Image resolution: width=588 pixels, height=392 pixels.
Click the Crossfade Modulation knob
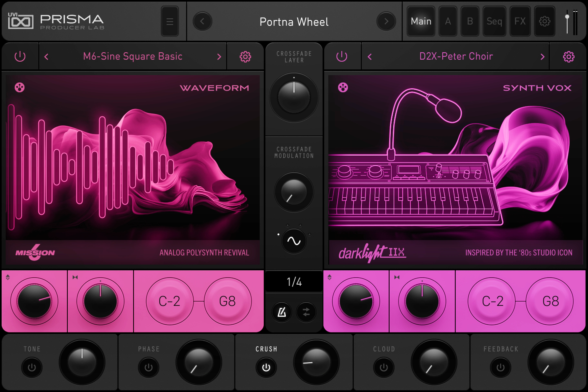click(x=294, y=192)
